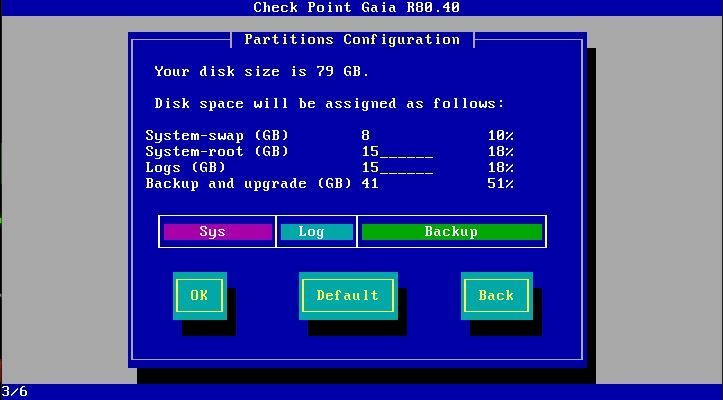Click the System-swap value of 8
The width and height of the screenshot is (723, 400).
(x=366, y=136)
